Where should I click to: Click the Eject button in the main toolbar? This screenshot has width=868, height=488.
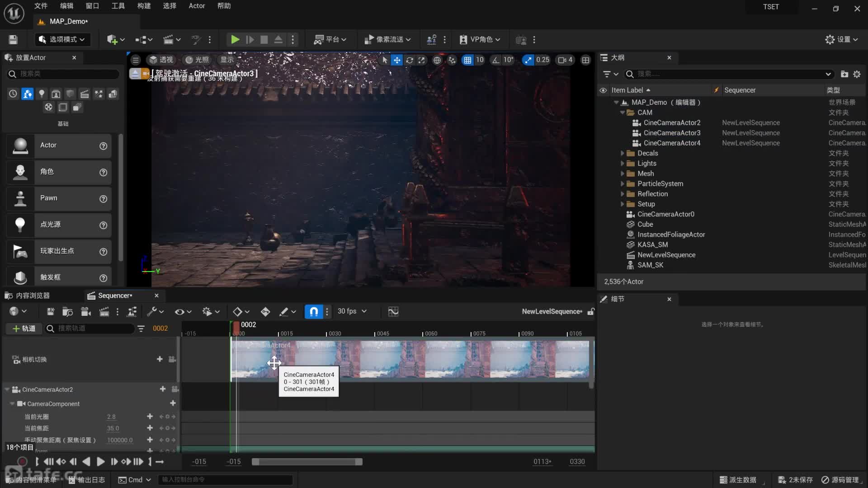(x=278, y=40)
